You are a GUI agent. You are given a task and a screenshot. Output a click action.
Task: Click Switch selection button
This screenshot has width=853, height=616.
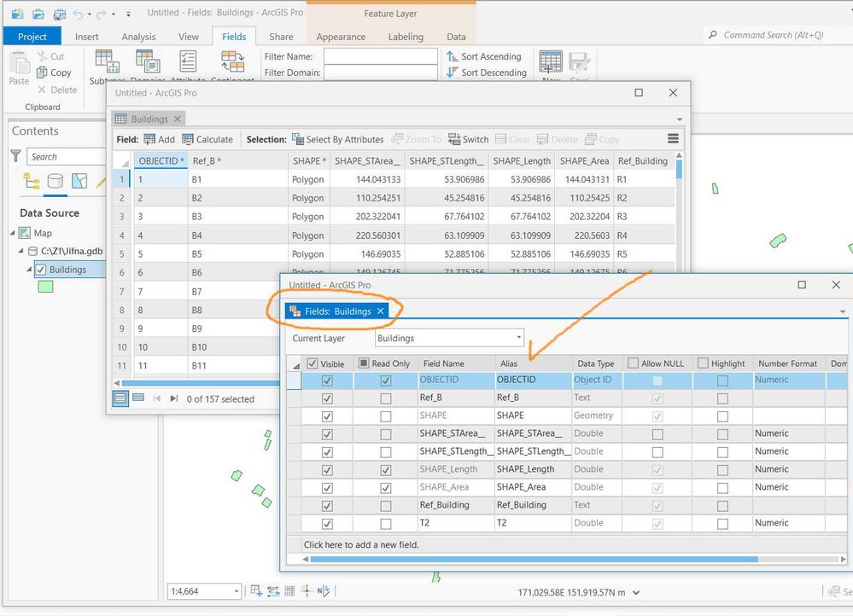click(x=469, y=139)
